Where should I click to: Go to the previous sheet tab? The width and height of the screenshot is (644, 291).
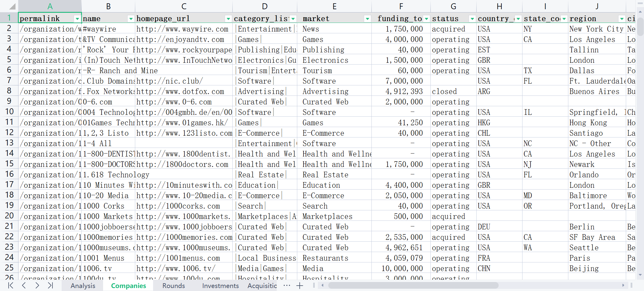click(24, 286)
